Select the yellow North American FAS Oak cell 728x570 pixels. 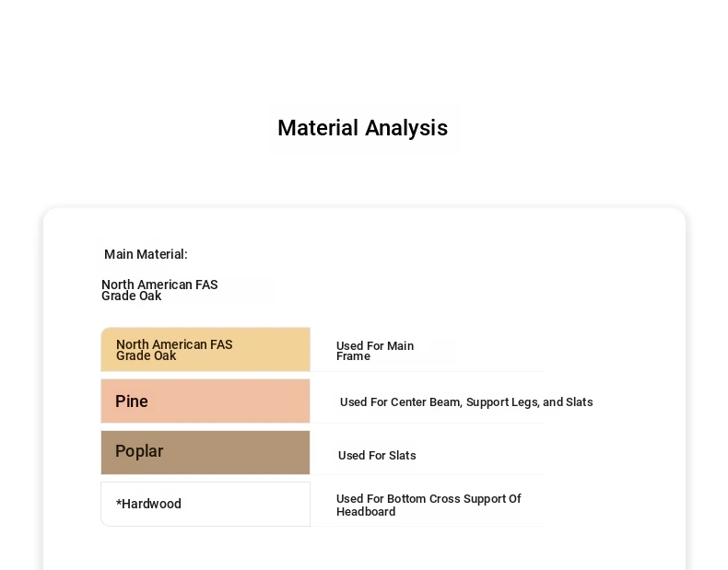click(205, 350)
